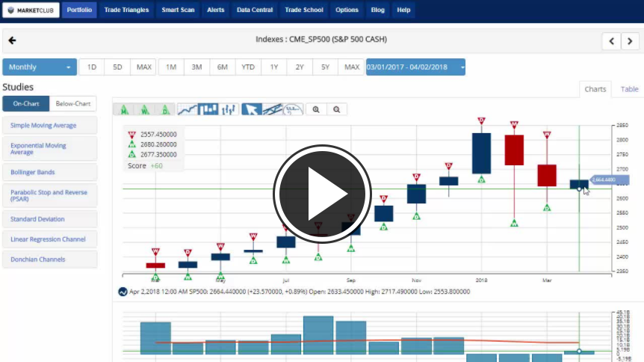
Task: Add Bollinger Bands study
Action: pos(49,172)
